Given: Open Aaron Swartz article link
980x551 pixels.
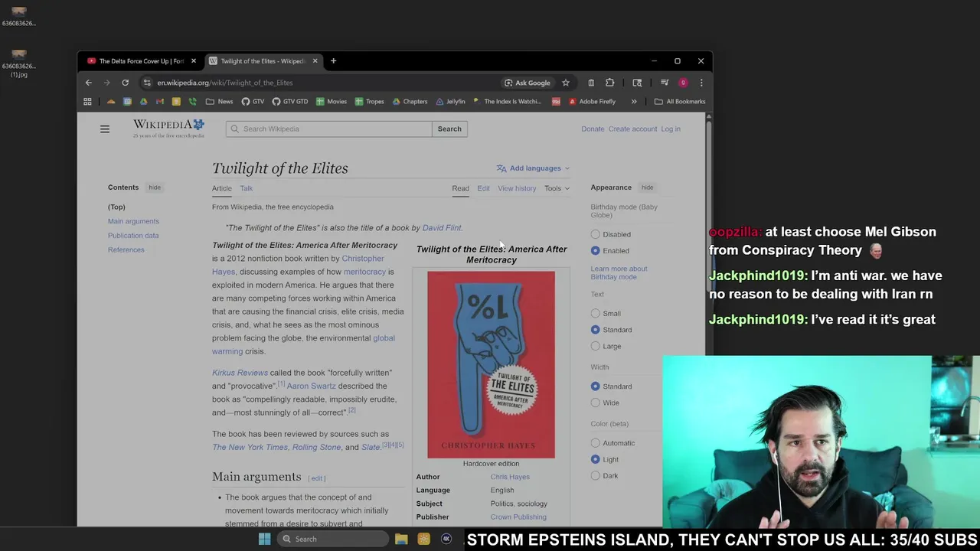Looking at the screenshot, I should point(311,386).
